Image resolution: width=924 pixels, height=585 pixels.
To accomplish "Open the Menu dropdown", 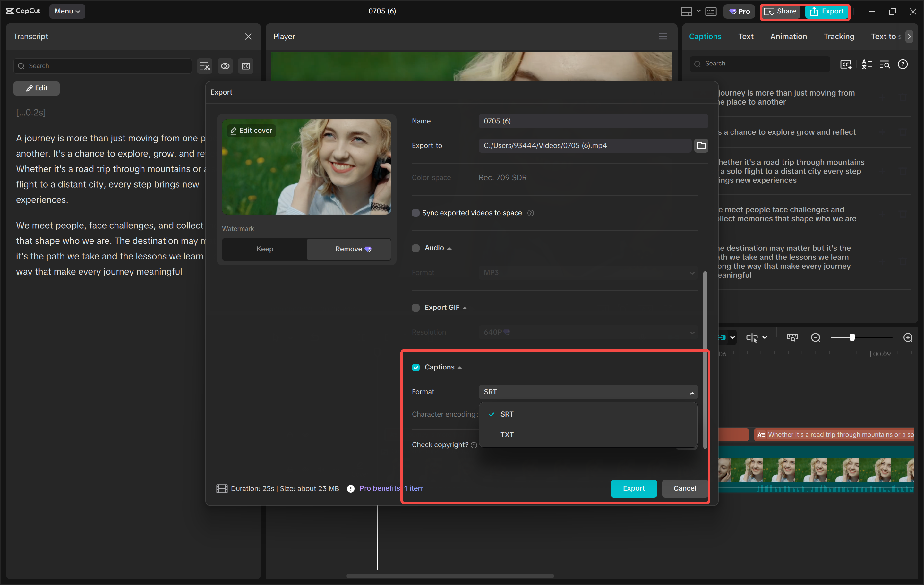I will click(x=67, y=11).
